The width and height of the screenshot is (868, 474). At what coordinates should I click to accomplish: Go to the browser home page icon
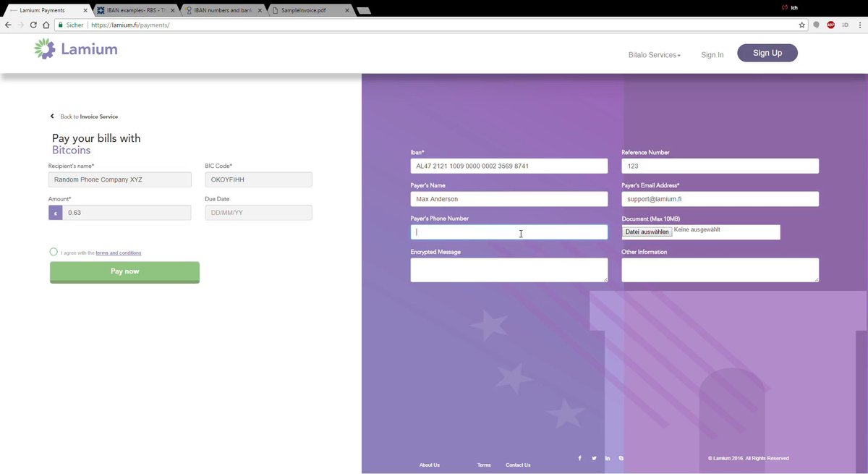(46, 25)
